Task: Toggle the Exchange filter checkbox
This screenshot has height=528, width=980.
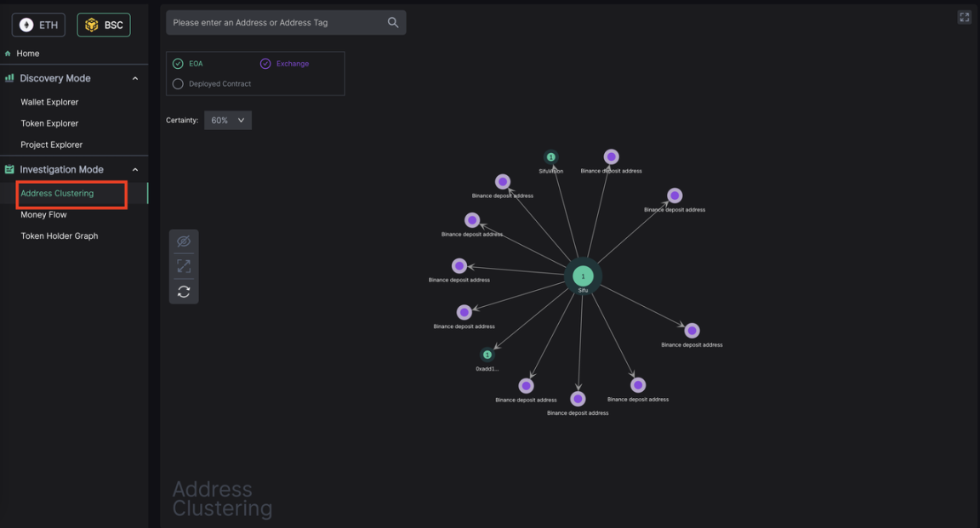Action: pyautogui.click(x=265, y=64)
